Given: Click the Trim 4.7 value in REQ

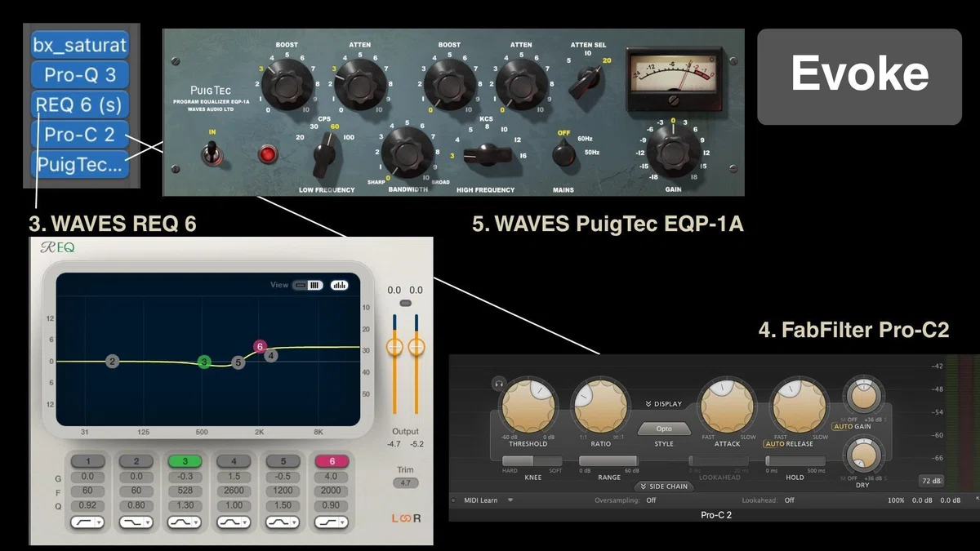Looking at the screenshot, I should [x=405, y=483].
